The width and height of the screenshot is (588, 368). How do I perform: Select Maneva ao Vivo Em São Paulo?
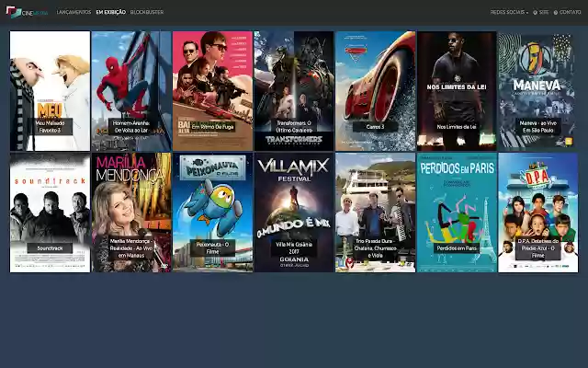click(x=538, y=91)
